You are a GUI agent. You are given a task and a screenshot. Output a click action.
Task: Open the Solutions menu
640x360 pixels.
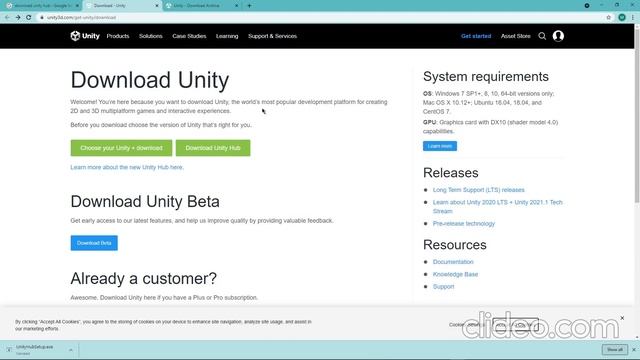(151, 36)
